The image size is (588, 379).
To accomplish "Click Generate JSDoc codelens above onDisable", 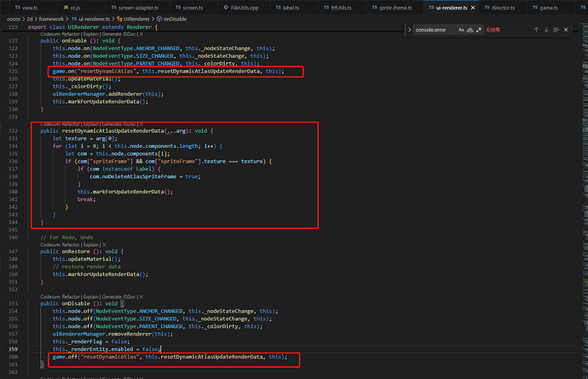I will pyautogui.click(x=118, y=297).
